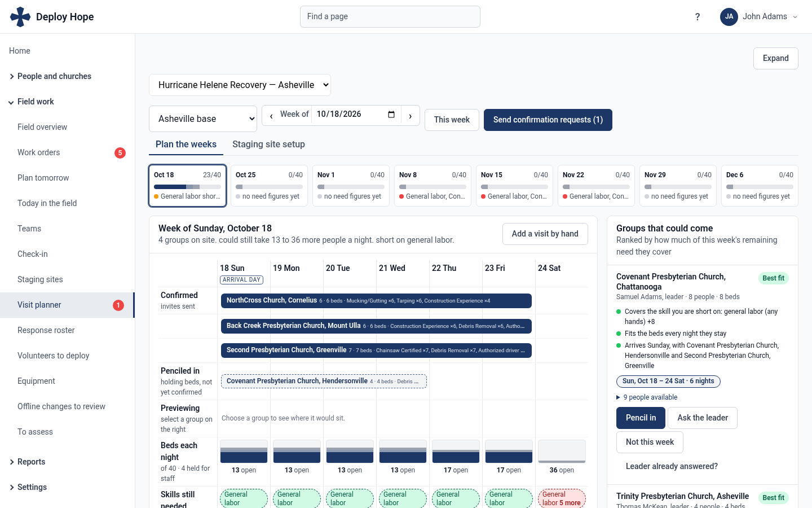Open John Adams account menu chevron

[795, 17]
